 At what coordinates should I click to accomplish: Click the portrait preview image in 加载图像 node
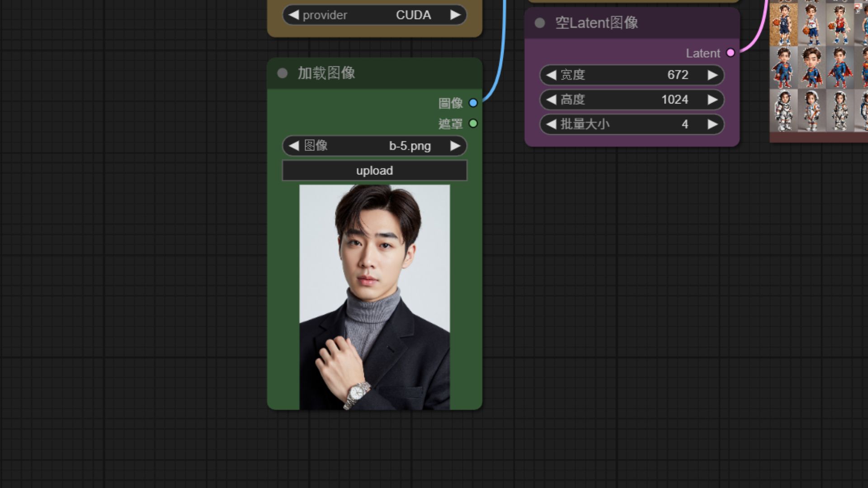pyautogui.click(x=374, y=297)
